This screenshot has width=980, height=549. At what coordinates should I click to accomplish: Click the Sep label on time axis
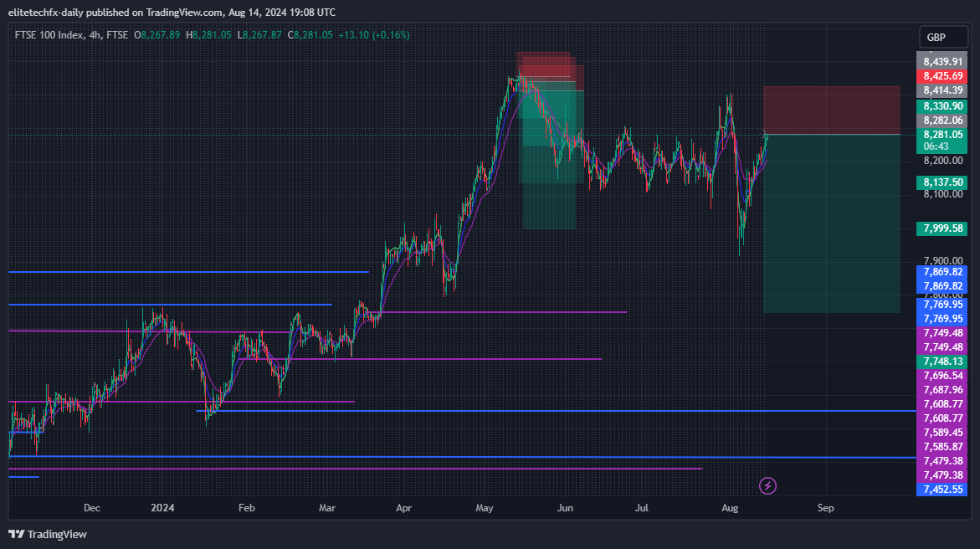coord(826,508)
